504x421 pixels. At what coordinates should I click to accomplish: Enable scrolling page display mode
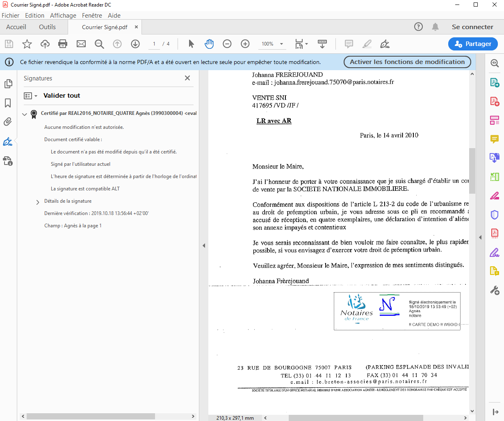pyautogui.click(x=322, y=44)
